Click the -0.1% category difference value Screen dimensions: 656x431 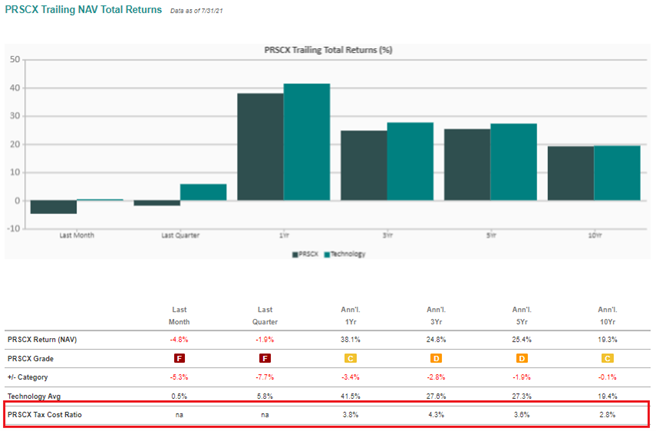pyautogui.click(x=607, y=377)
